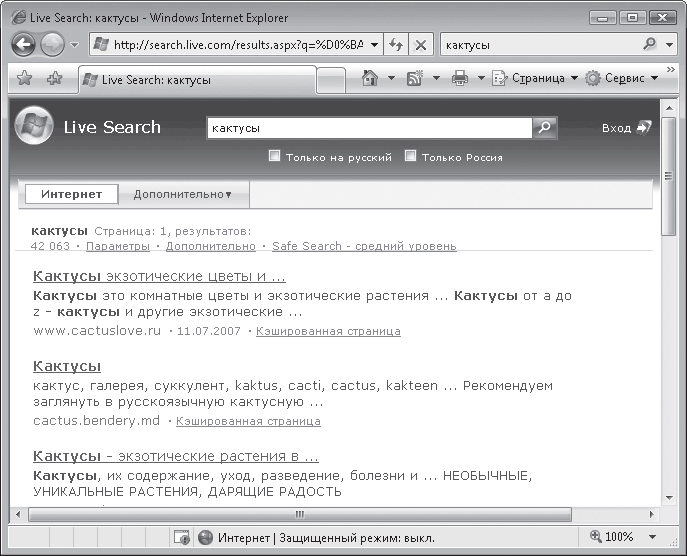Click Add to Favorites icon
Image resolution: width=687 pixels, height=556 pixels.
[55, 78]
